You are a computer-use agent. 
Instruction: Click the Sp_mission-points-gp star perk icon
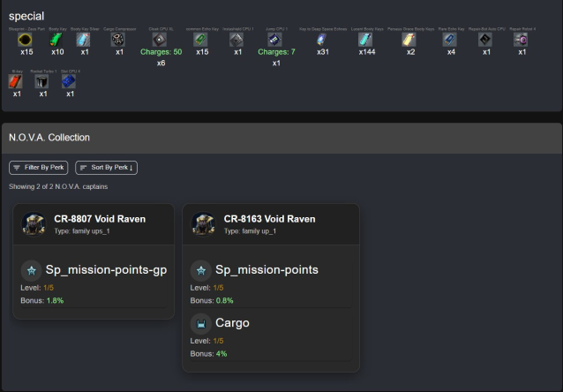pos(32,270)
